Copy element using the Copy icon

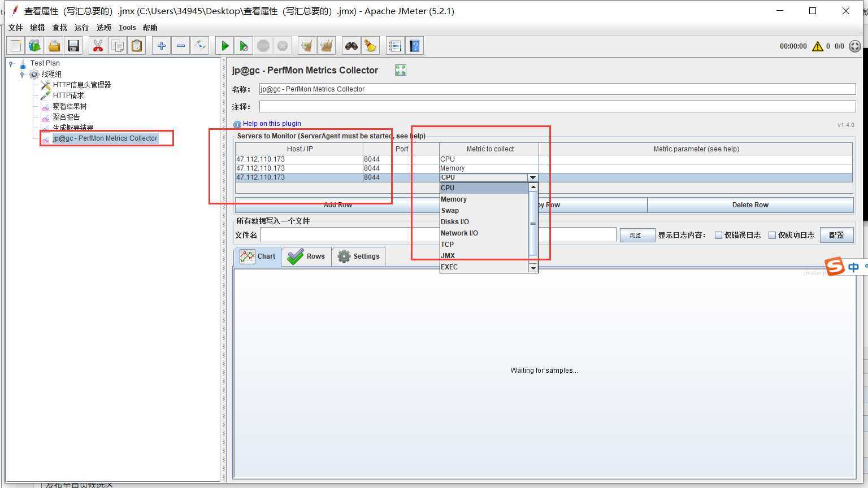(118, 46)
